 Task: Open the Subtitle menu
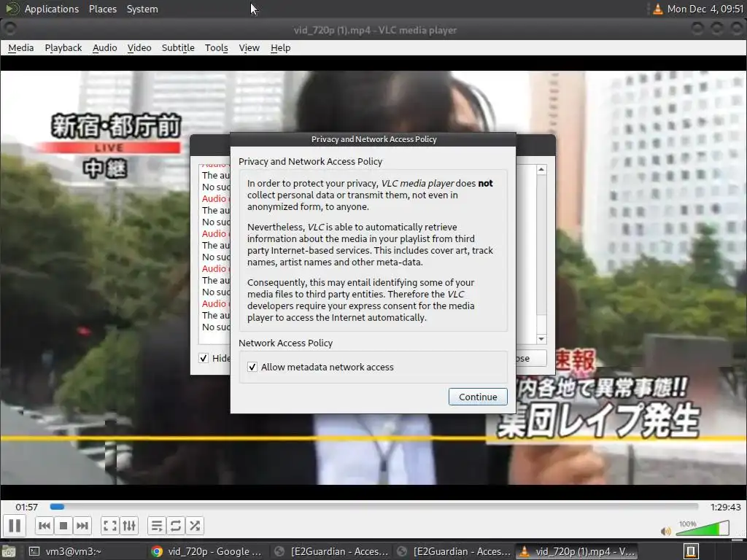click(x=178, y=47)
